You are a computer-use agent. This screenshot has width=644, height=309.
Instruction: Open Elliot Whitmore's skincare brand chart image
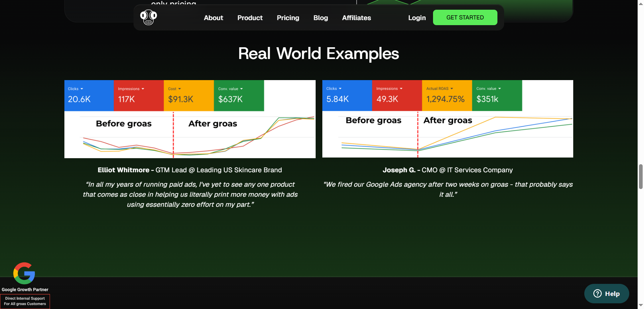(190, 119)
